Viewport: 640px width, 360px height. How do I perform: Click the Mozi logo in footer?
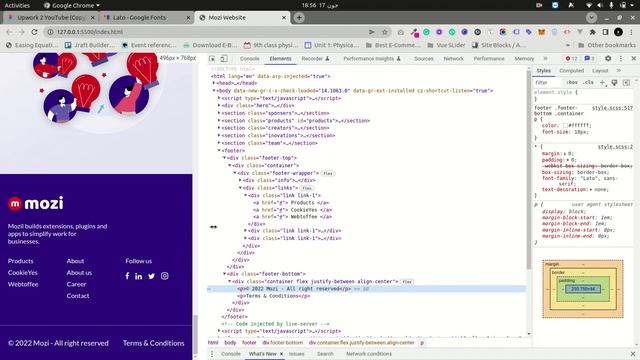(x=36, y=203)
